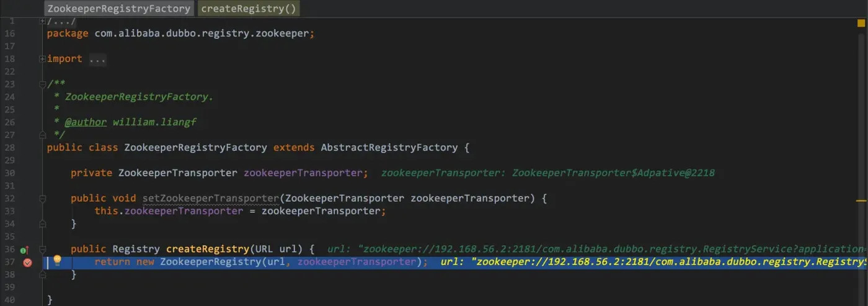Screen dimensions: 868x306
Task: Expand the folded import block
Action: pos(42,59)
